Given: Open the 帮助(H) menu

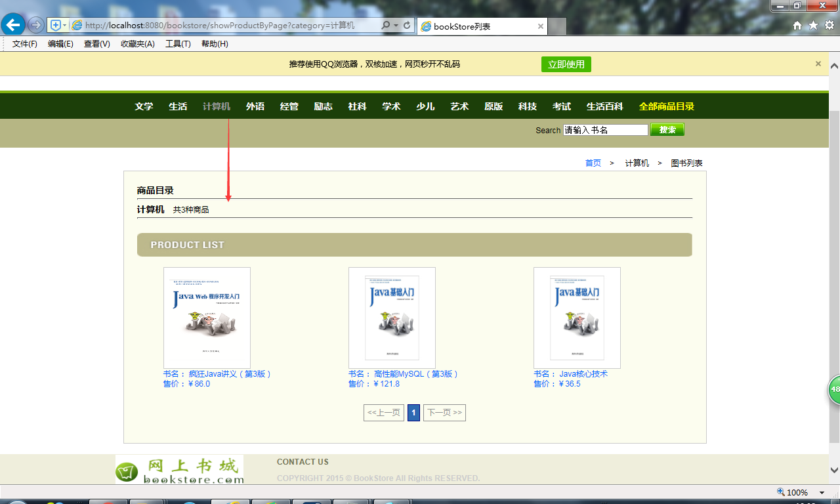Looking at the screenshot, I should point(215,44).
